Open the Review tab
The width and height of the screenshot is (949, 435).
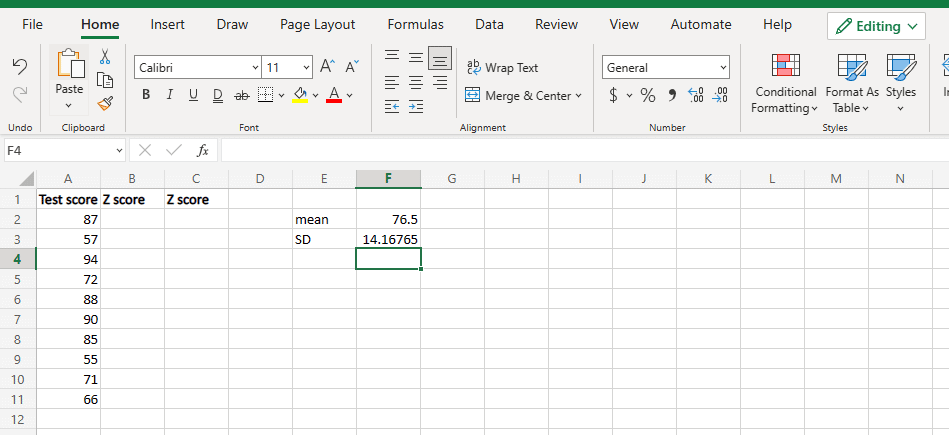tap(556, 25)
